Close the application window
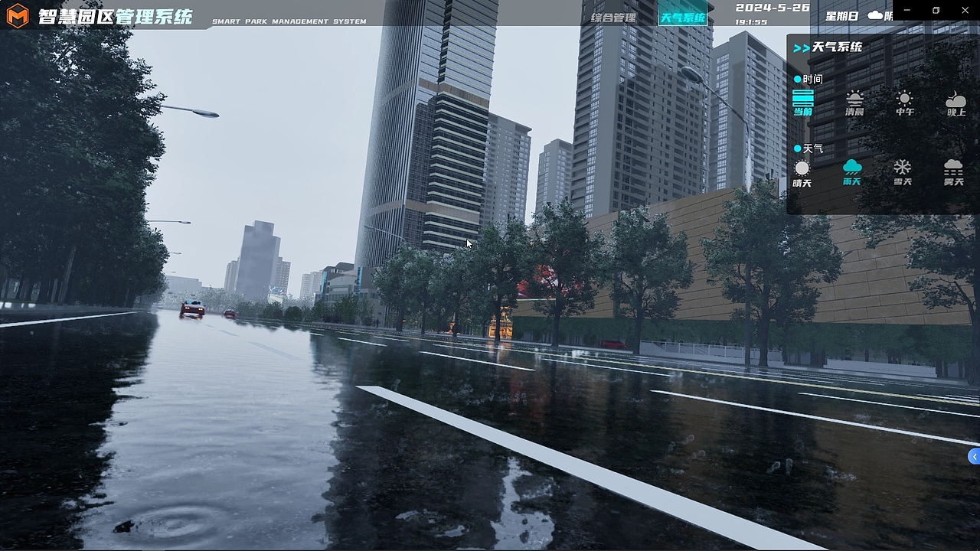980x551 pixels. [x=964, y=10]
